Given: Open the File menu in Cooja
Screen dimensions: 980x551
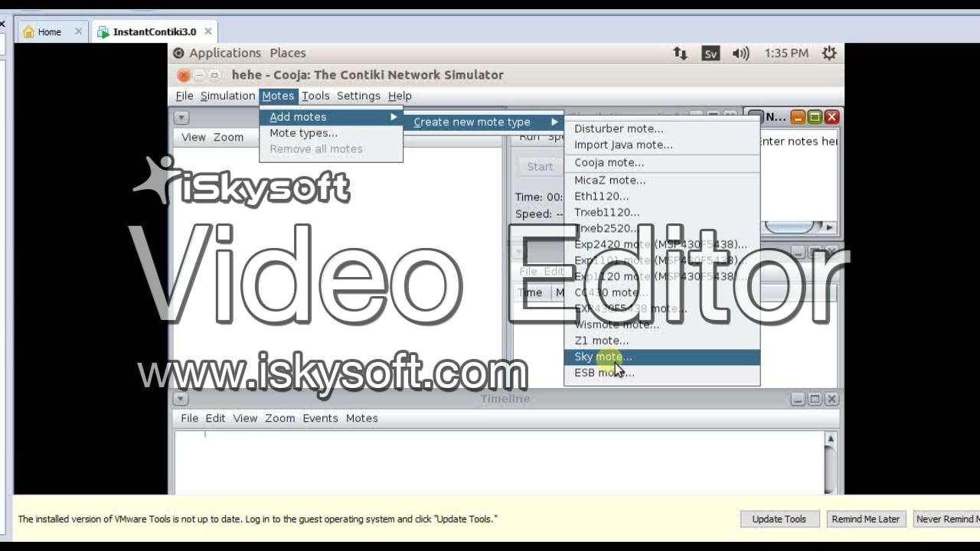Looking at the screenshot, I should (x=185, y=96).
